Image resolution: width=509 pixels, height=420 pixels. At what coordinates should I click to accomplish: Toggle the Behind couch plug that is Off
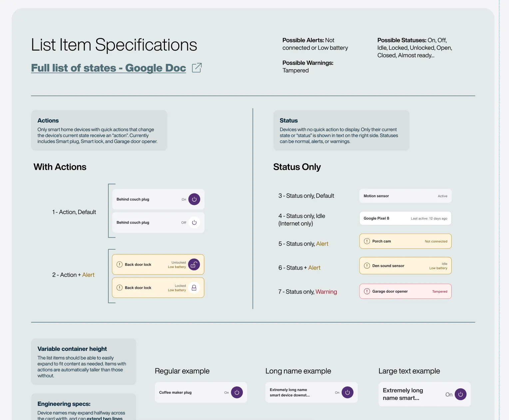pyautogui.click(x=194, y=222)
